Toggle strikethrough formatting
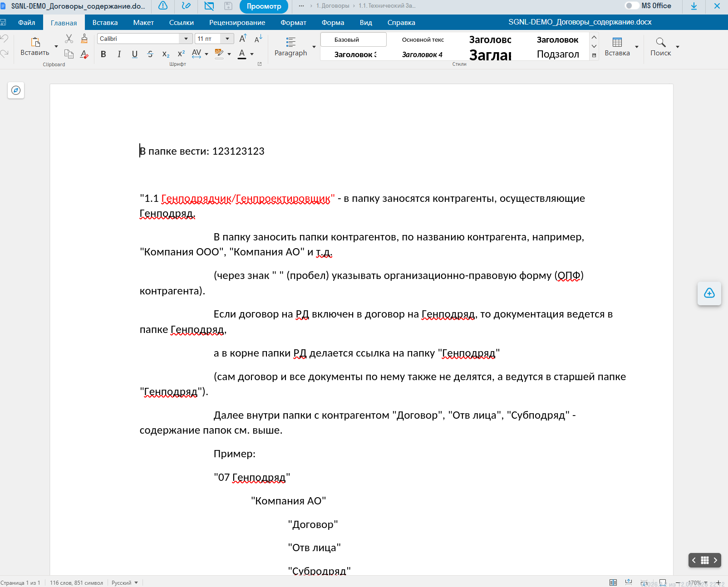Screen dimensions: 728x587 (150, 54)
